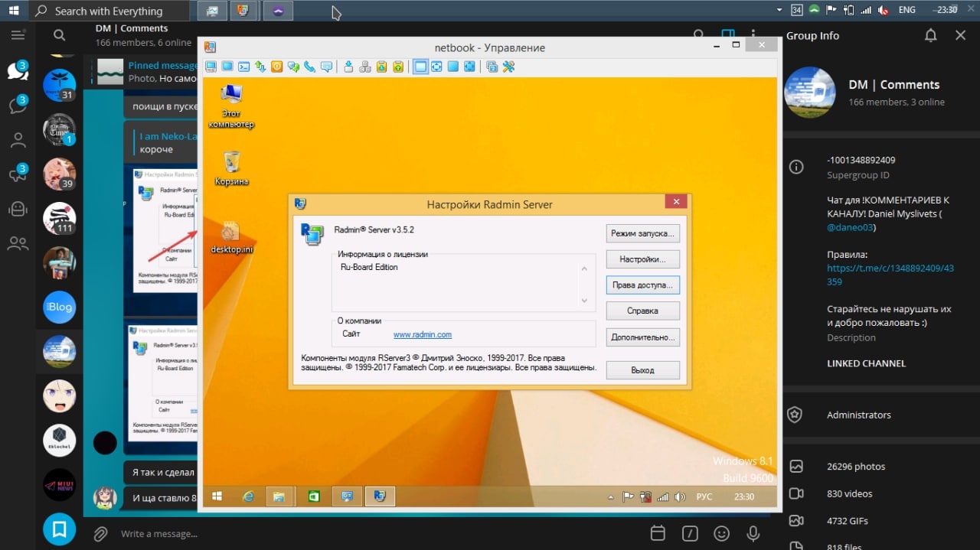The height and width of the screenshot is (550, 980).
Task: Open Send Message speech bubble icon
Action: [327, 67]
